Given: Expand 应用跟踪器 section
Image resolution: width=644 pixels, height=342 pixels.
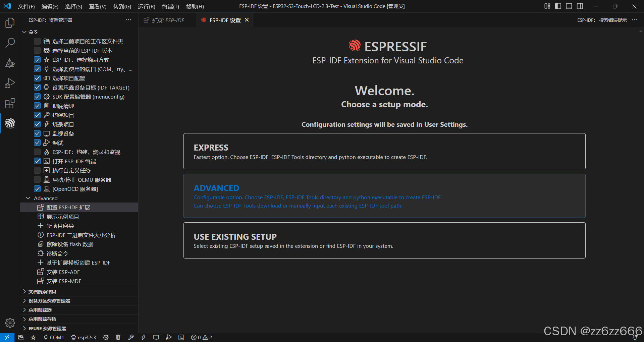Looking at the screenshot, I should pyautogui.click(x=79, y=310).
